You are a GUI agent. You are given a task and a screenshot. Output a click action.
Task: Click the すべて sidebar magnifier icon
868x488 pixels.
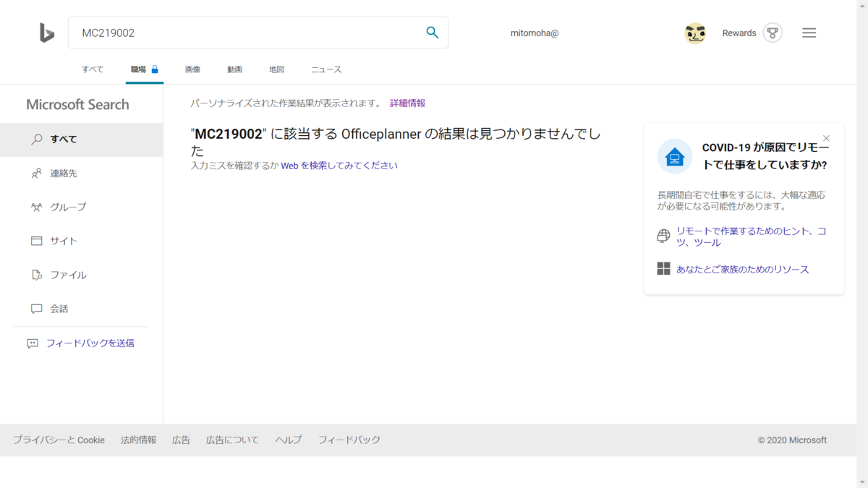tap(37, 140)
